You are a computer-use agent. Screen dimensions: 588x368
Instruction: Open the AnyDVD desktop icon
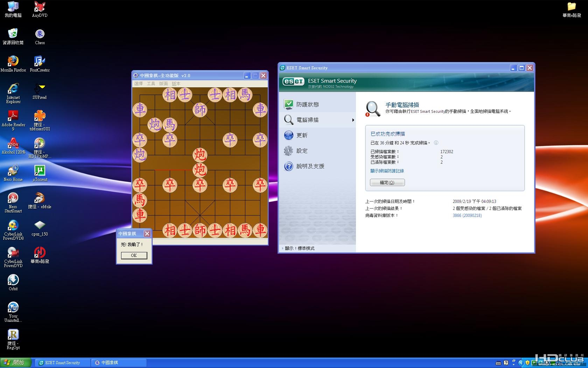40,9
